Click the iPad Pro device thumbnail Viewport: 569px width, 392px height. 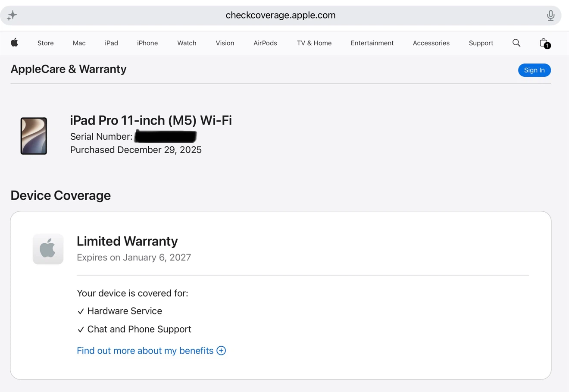click(x=34, y=136)
